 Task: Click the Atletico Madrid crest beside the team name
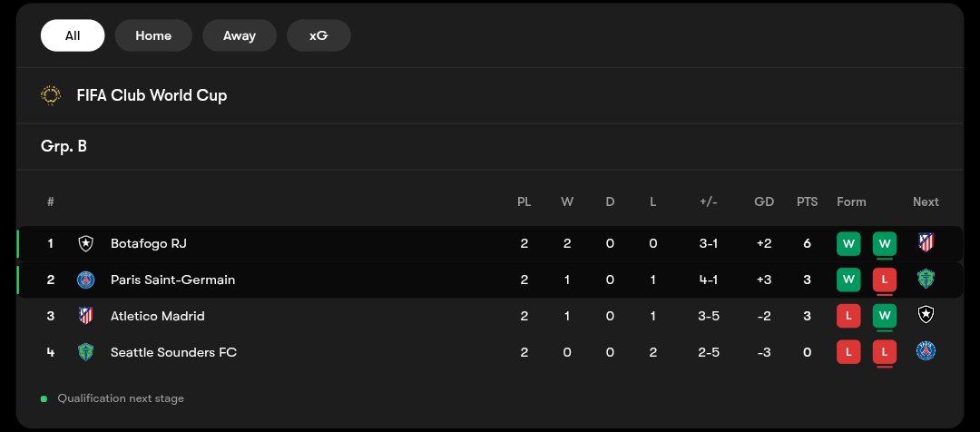coord(85,316)
